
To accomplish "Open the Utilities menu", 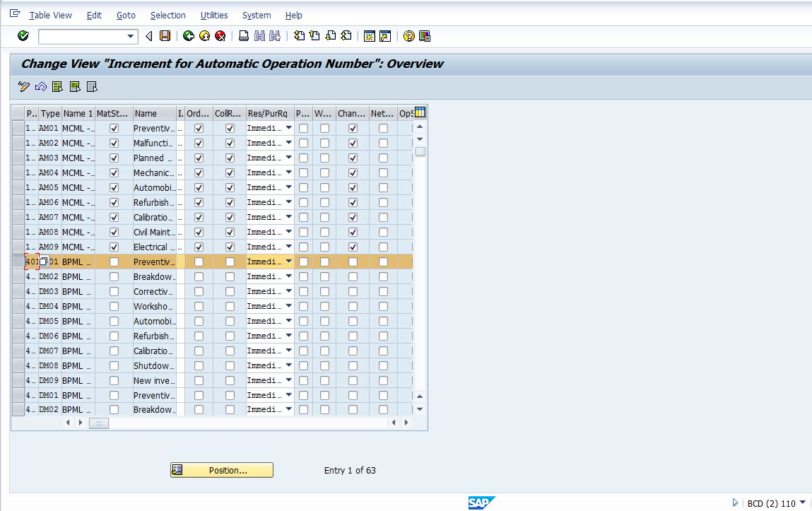I will (x=214, y=15).
